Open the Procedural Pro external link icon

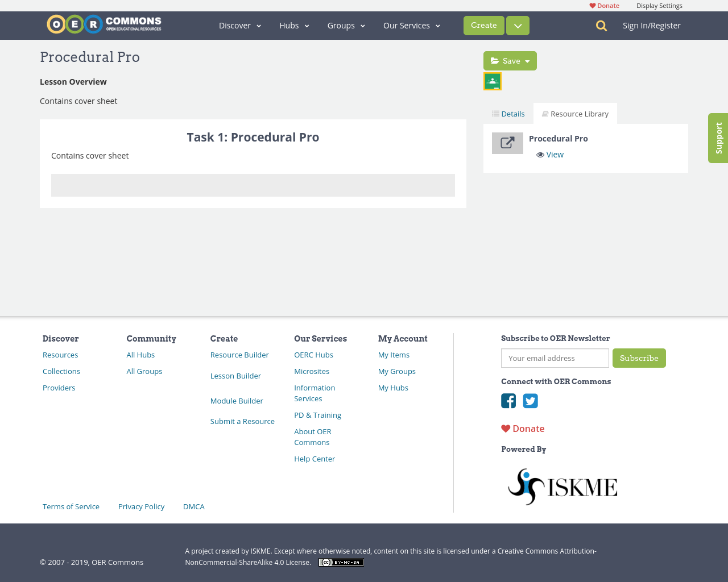pyautogui.click(x=507, y=143)
